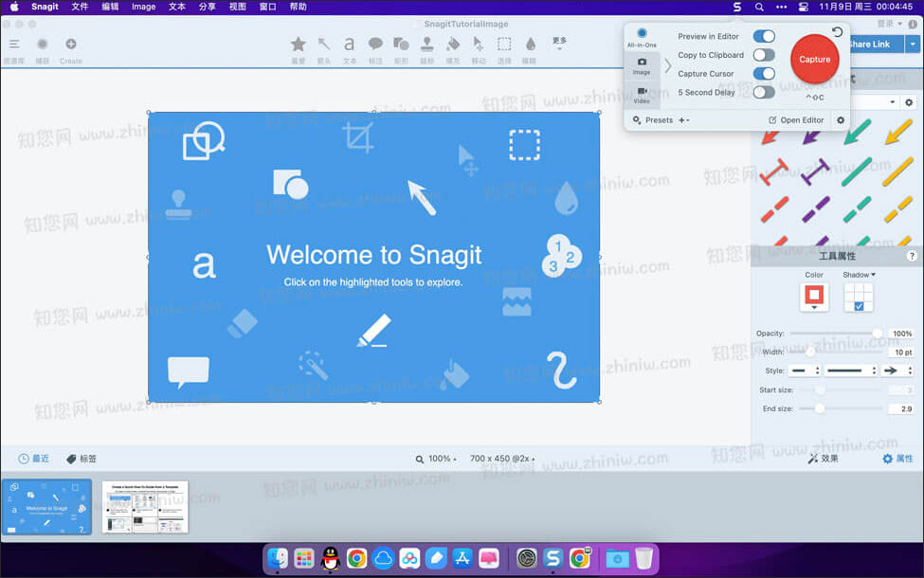Choose the All-in-One capture mode
The image size is (924, 578).
pyautogui.click(x=642, y=37)
